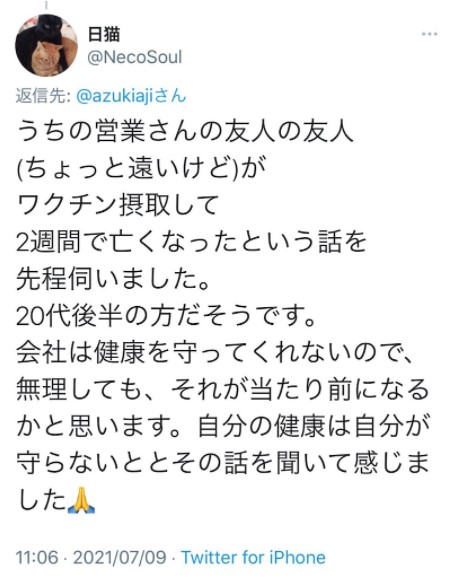Click the line (ちょっと遠いけど)が
Image resolution: width=451 pixels, height=581 pixels.
(x=142, y=169)
